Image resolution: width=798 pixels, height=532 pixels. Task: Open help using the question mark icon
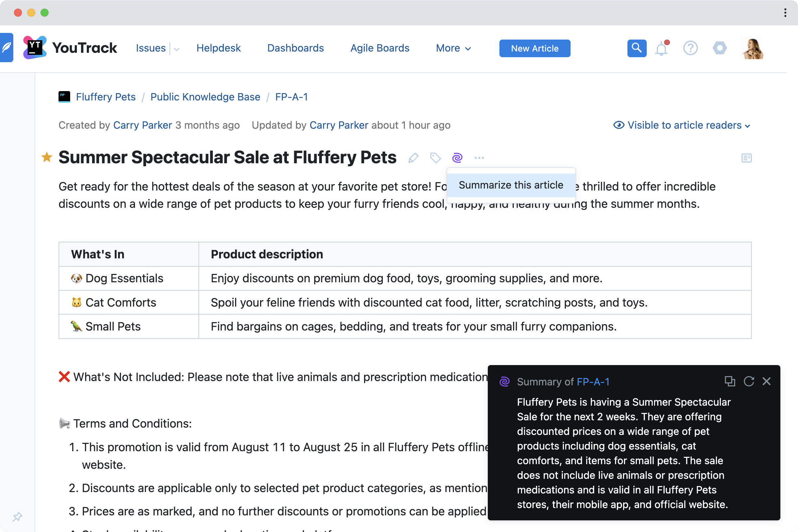(691, 48)
